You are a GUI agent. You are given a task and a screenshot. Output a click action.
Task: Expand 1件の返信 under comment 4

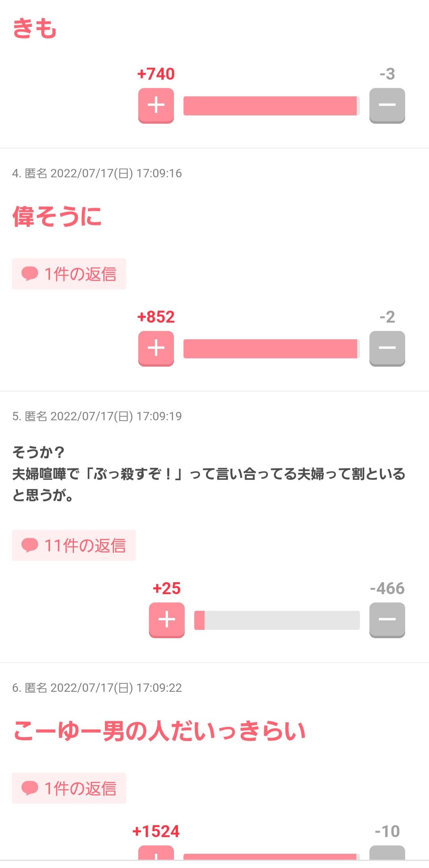[69, 274]
